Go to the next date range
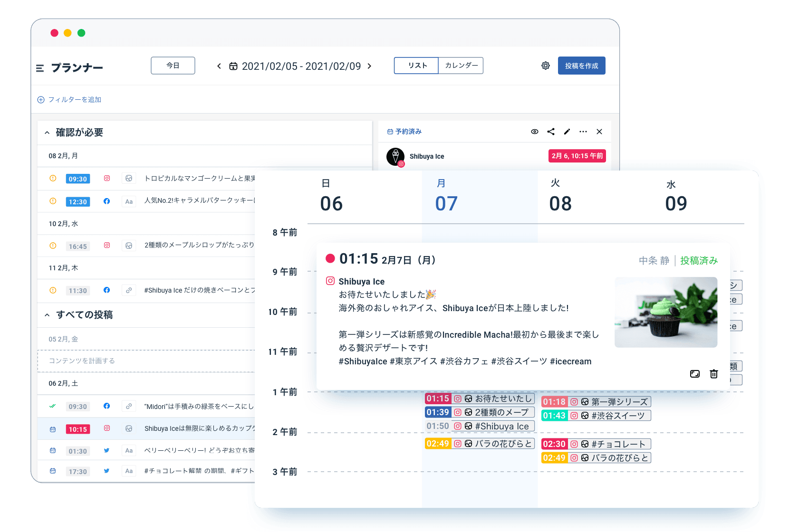 click(369, 66)
